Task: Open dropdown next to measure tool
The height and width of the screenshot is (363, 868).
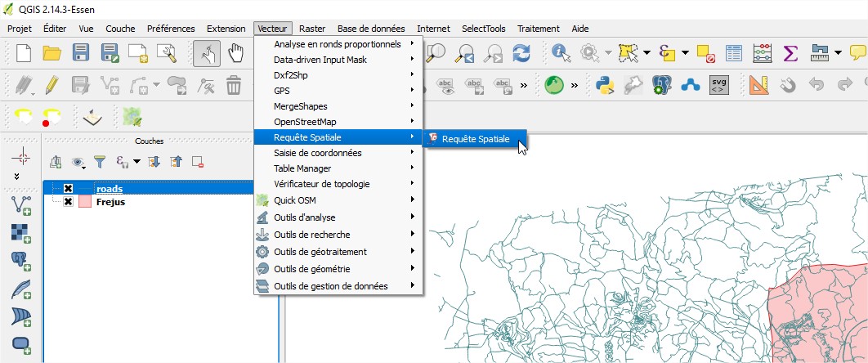Action: (838, 53)
